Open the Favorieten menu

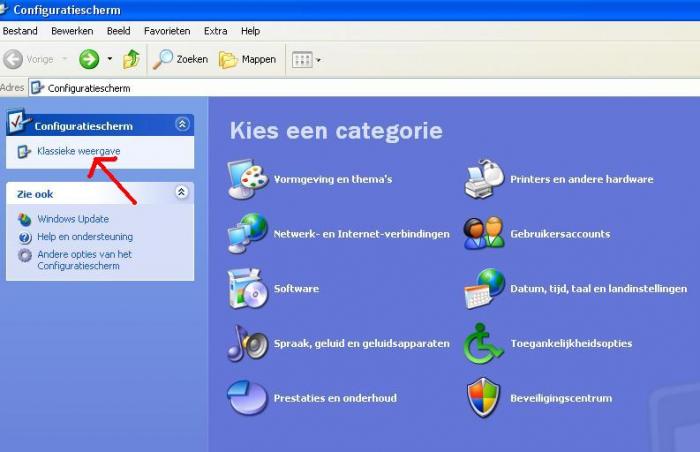click(167, 31)
